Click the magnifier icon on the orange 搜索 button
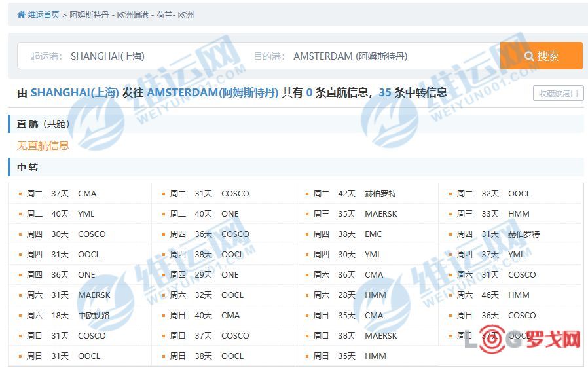This screenshot has width=588, height=370. (529, 56)
